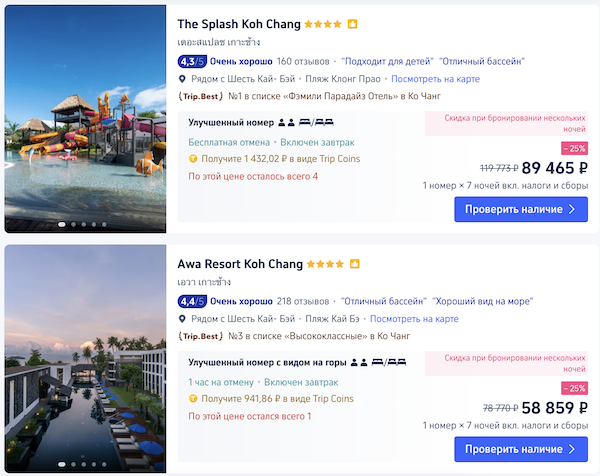The height and width of the screenshot is (476, 600).
Task: Click Trip Coins coin icon showing 941,86 ₽
Action: click(x=193, y=399)
